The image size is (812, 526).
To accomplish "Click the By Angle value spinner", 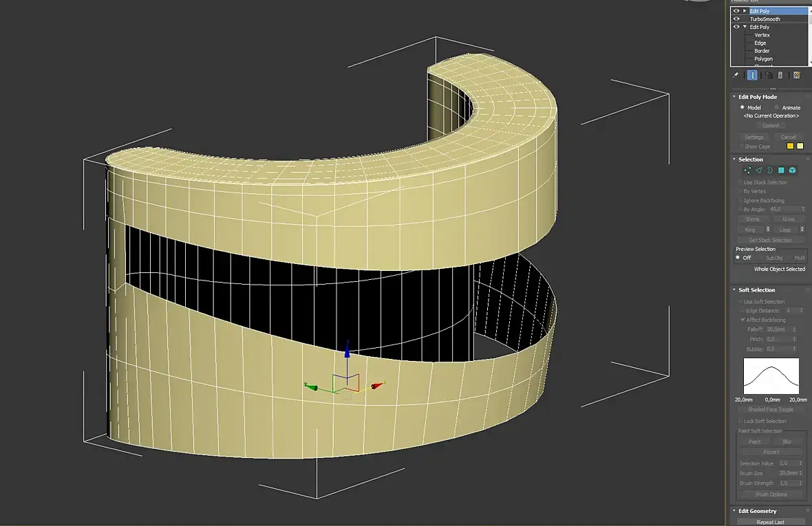I will 803,210.
